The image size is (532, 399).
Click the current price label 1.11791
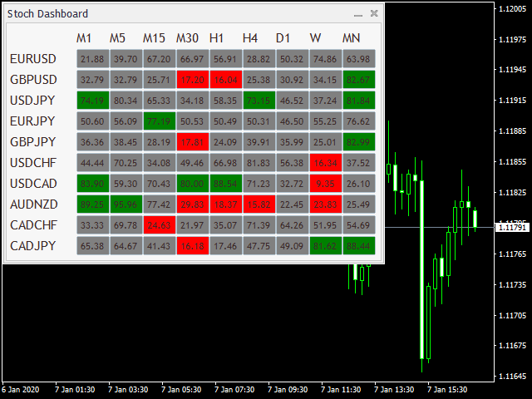(x=512, y=227)
